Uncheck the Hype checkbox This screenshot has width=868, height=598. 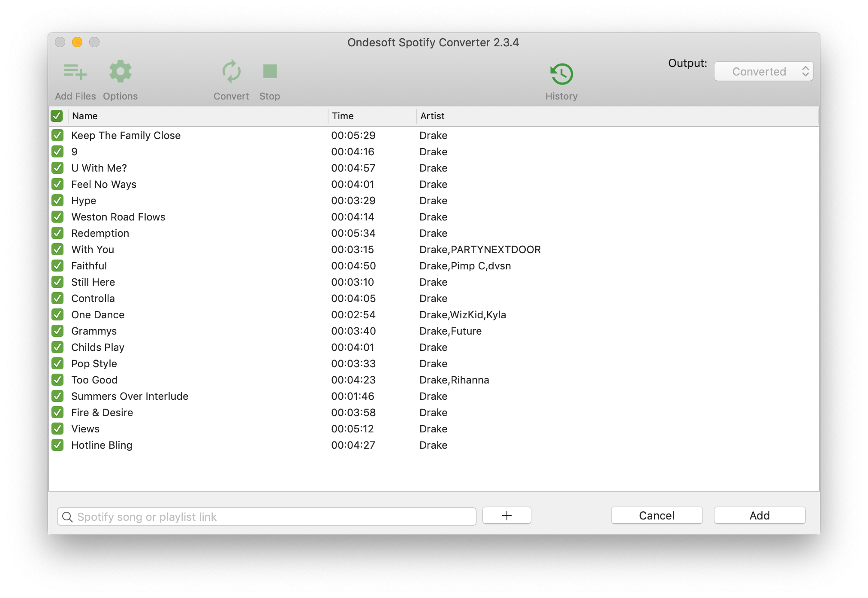click(57, 201)
